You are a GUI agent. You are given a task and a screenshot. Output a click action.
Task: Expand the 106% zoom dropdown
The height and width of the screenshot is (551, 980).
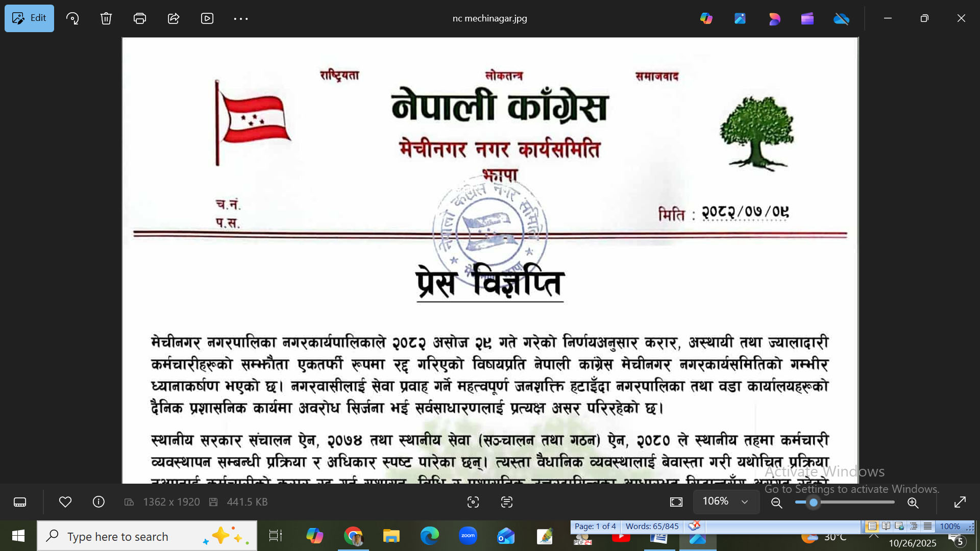tap(745, 502)
